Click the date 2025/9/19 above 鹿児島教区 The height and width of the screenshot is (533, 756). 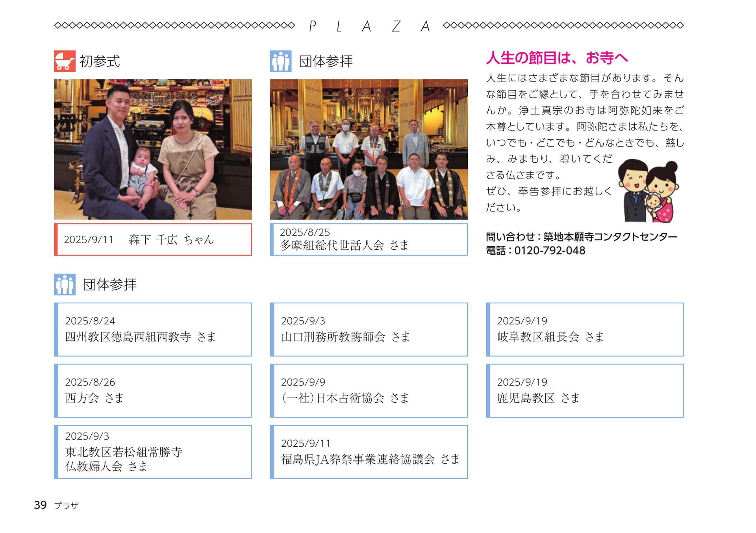point(522,382)
